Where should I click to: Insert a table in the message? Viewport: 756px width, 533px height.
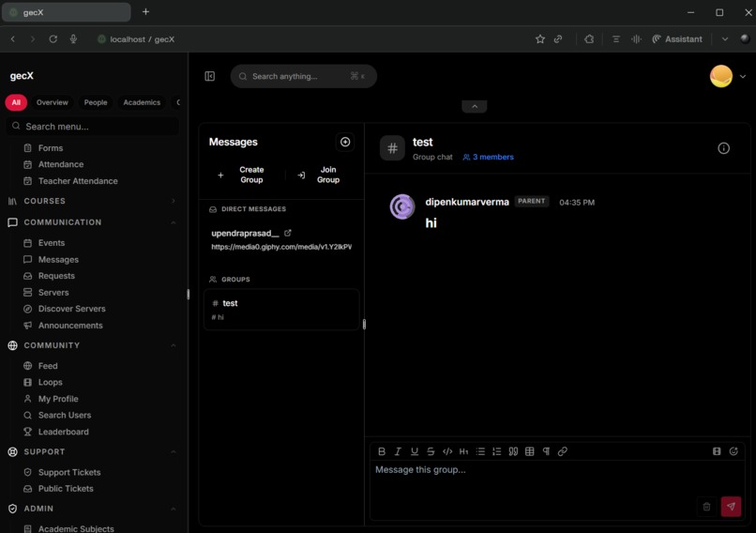click(529, 451)
